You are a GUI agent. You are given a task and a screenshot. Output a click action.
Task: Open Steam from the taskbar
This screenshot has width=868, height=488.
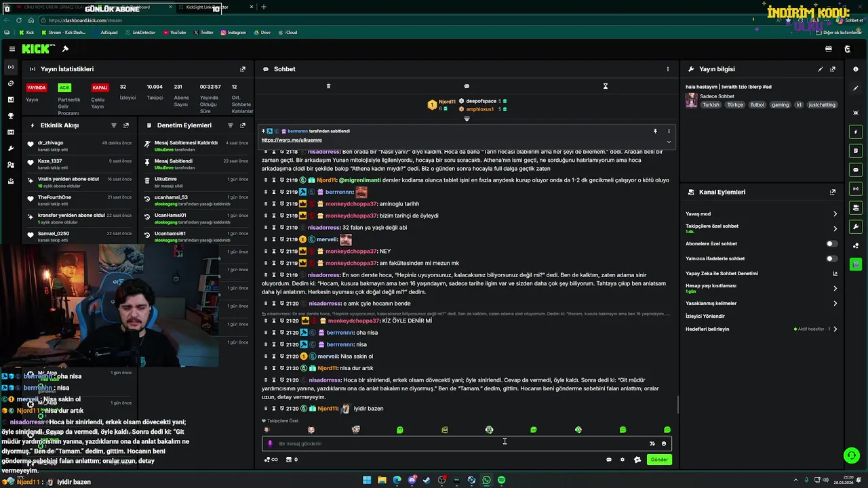pos(427,480)
